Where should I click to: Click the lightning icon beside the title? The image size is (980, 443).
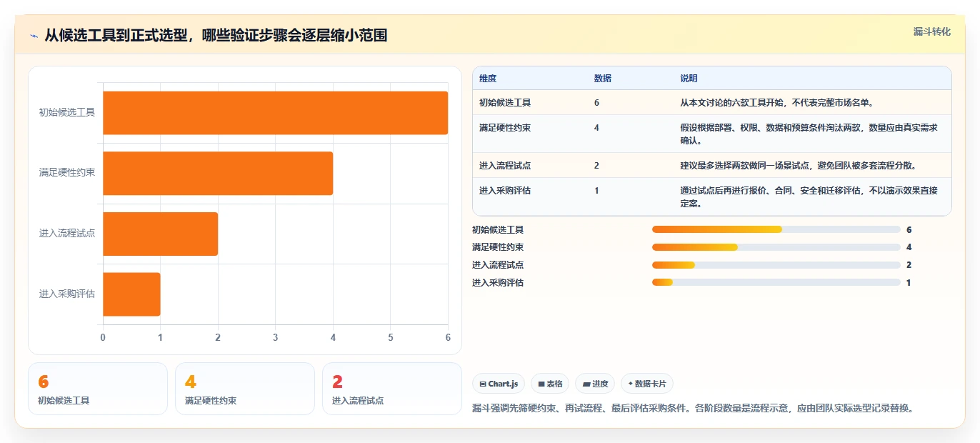click(34, 36)
